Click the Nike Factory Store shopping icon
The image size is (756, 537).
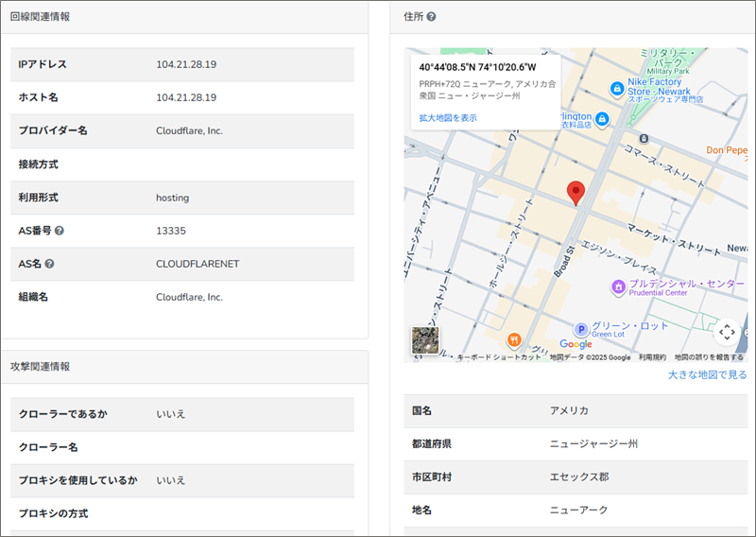(616, 87)
